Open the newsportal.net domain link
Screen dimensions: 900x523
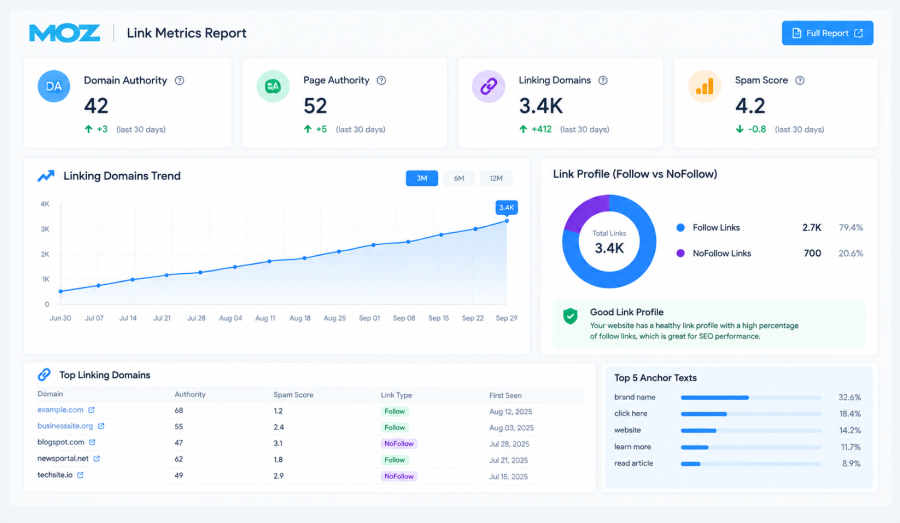click(x=63, y=458)
